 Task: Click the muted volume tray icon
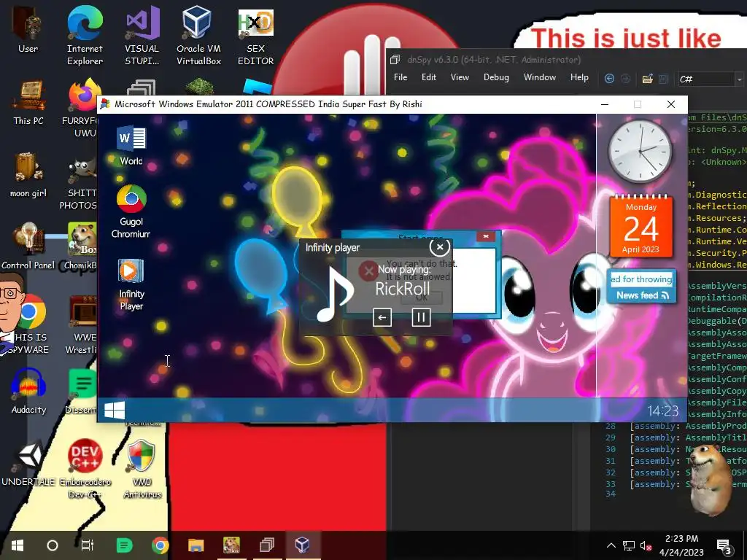tap(646, 545)
